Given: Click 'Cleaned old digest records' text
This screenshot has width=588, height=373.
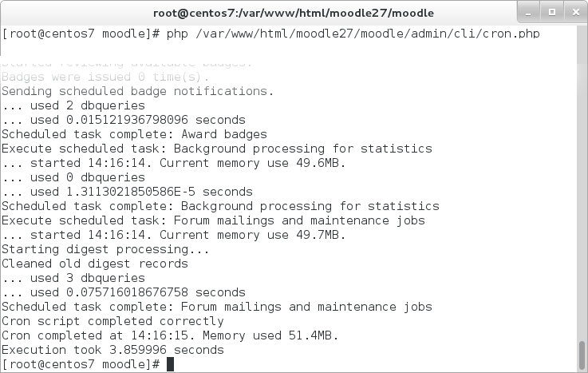Looking at the screenshot, I should pyautogui.click(x=94, y=264).
